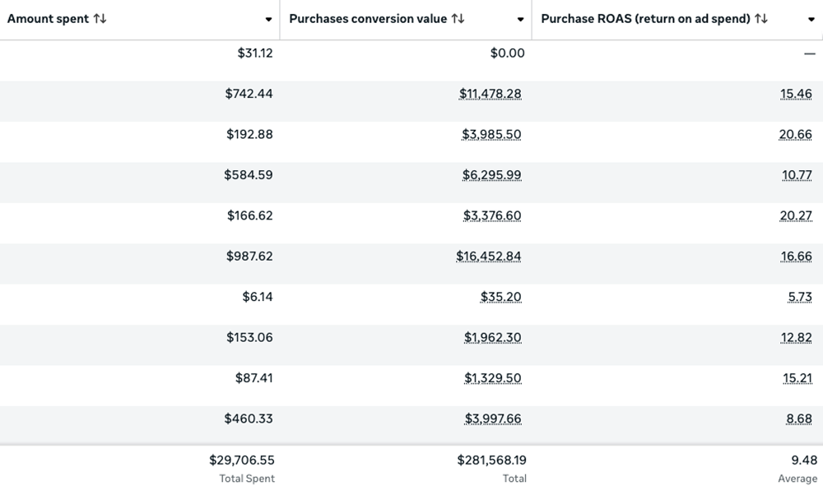Expand Purchase ROAS column dropdown arrow
Viewport: 823px width, 504px height.
pos(811,19)
